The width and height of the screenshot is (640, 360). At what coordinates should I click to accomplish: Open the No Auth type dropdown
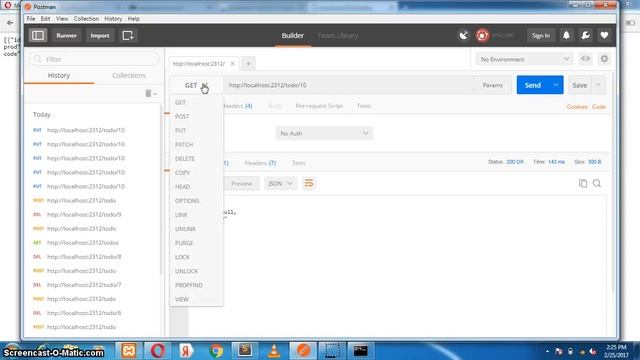pos(324,133)
